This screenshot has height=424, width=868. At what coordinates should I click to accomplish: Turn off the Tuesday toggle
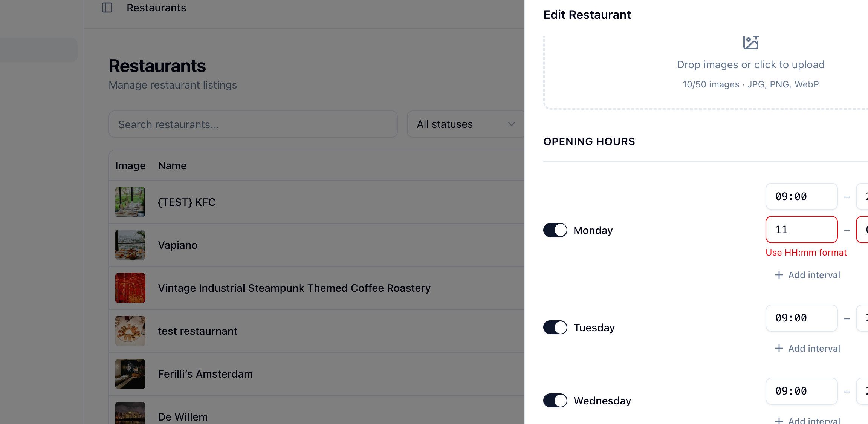[555, 327]
